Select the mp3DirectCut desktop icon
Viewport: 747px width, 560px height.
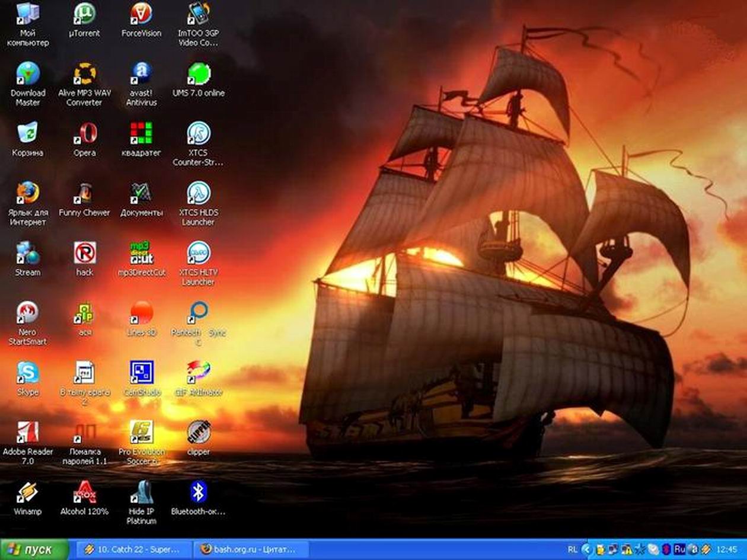click(141, 254)
